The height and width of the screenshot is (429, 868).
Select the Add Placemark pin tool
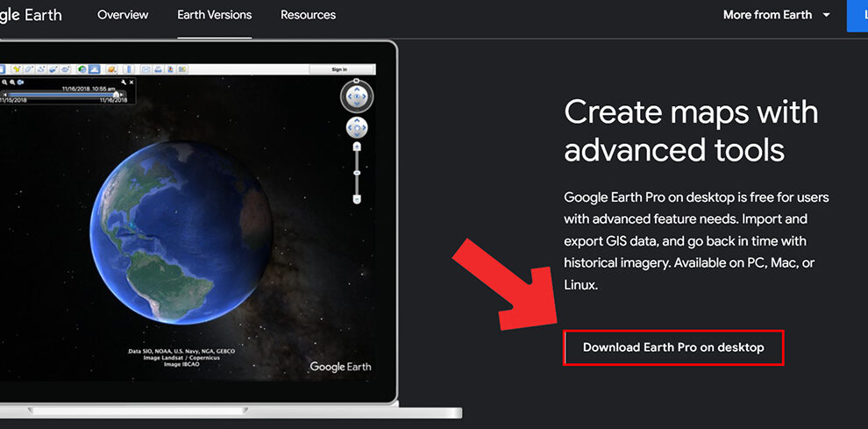[x=17, y=69]
